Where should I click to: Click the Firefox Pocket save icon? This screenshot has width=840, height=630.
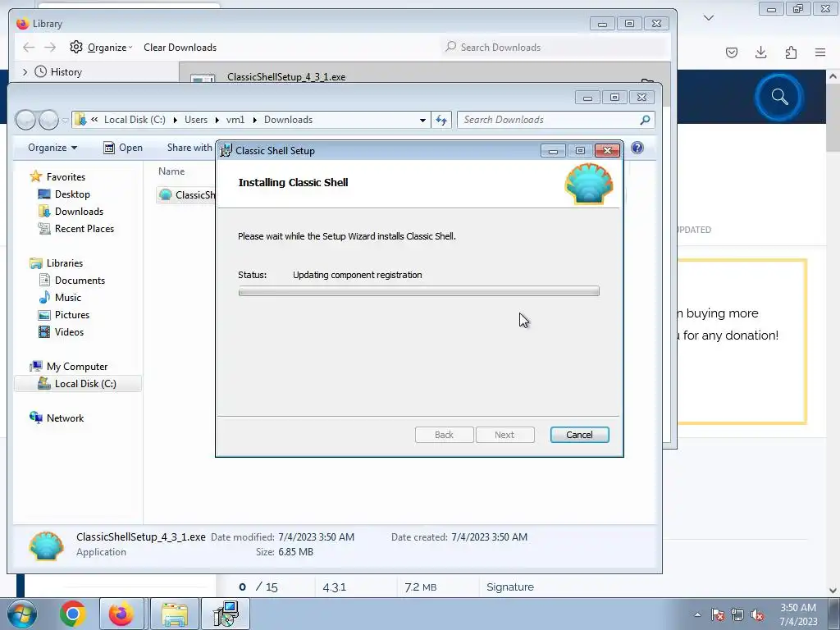pyautogui.click(x=732, y=52)
